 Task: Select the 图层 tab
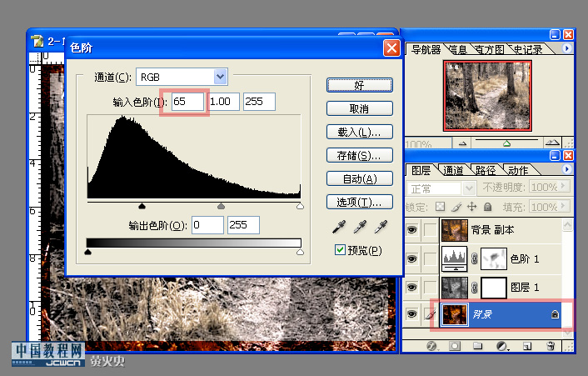click(x=421, y=170)
